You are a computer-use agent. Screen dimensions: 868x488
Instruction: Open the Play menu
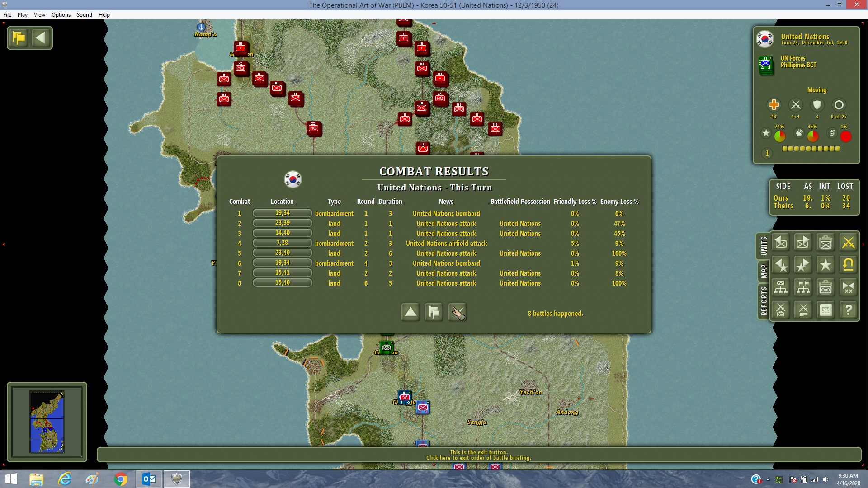click(x=23, y=15)
